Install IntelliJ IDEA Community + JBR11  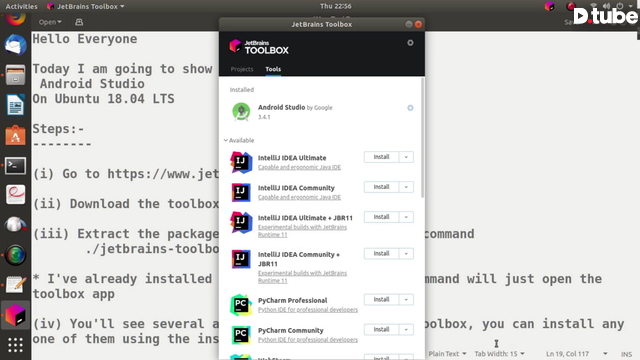(381, 254)
